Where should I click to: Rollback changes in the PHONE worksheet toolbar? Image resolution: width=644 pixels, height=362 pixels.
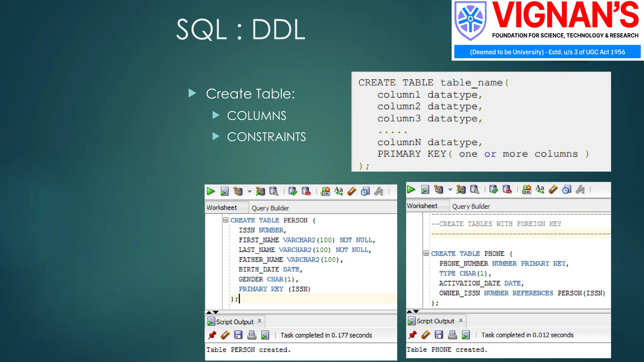coord(507,189)
